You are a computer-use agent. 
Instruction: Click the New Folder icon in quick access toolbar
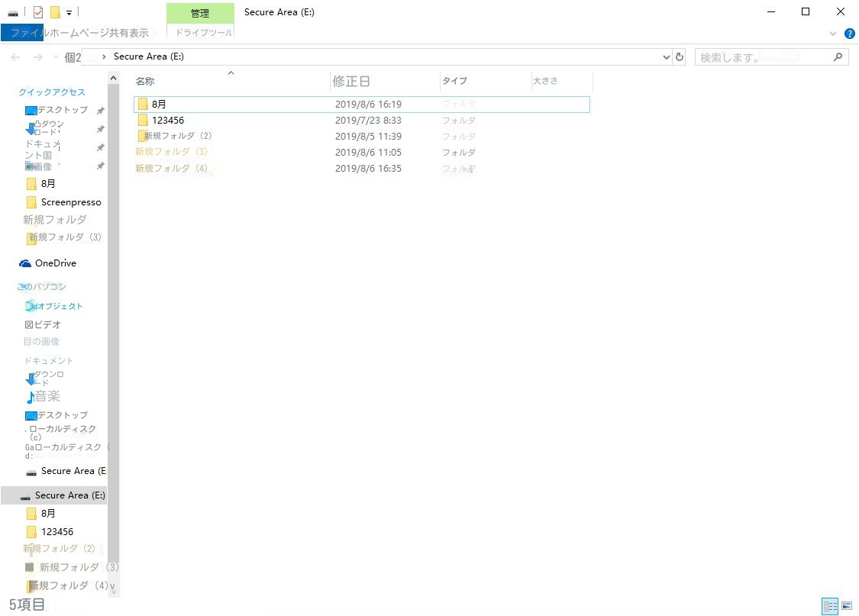coord(55,12)
